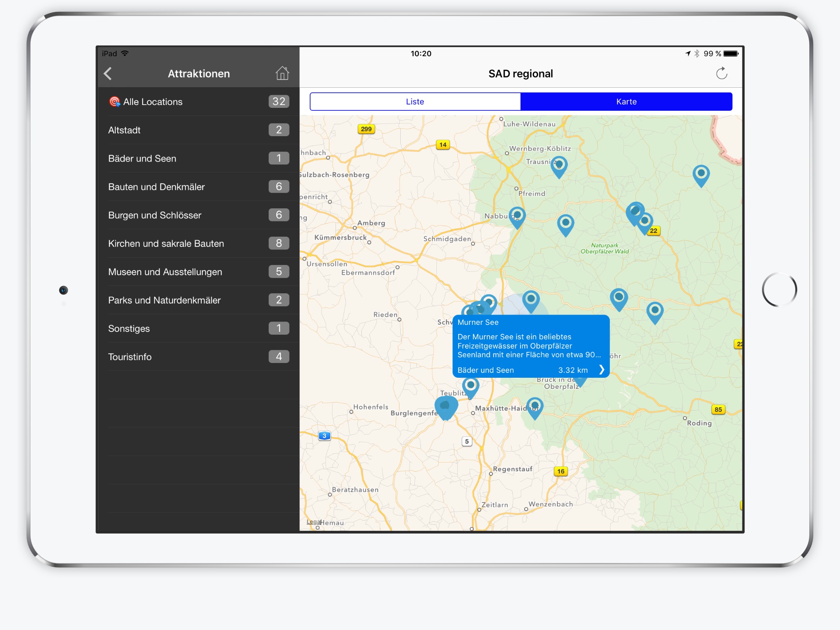Image resolution: width=840 pixels, height=630 pixels.
Task: Tap the road 85 shield on map
Action: 718,409
